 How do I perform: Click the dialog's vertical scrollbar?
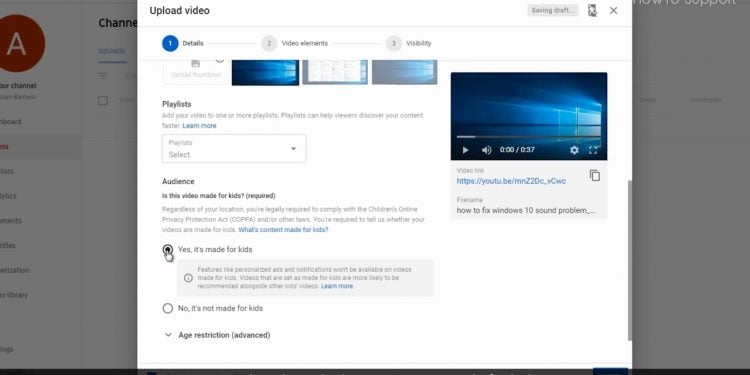629,261
